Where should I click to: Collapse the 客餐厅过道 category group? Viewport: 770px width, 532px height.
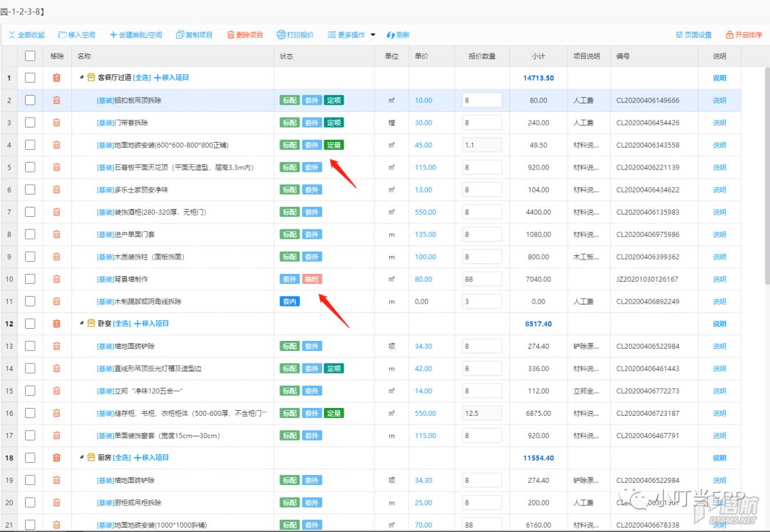coord(81,78)
